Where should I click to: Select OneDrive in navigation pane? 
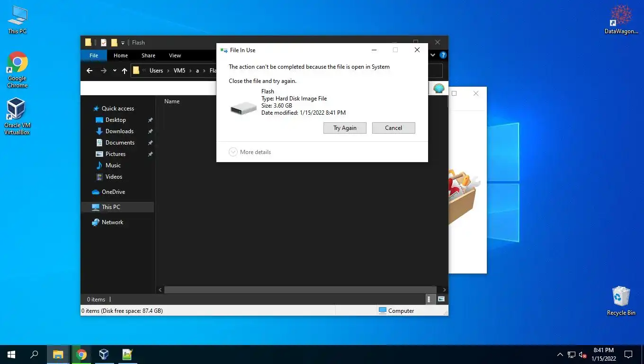tap(113, 192)
